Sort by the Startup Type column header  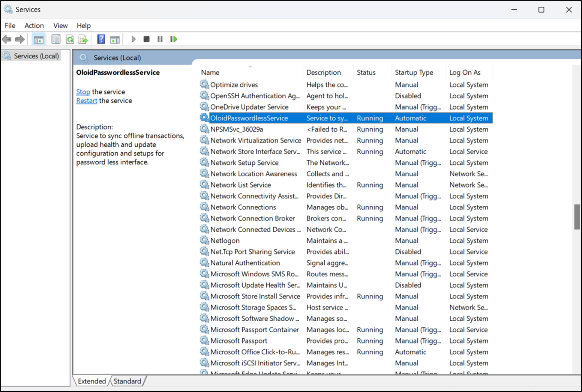tap(418, 72)
